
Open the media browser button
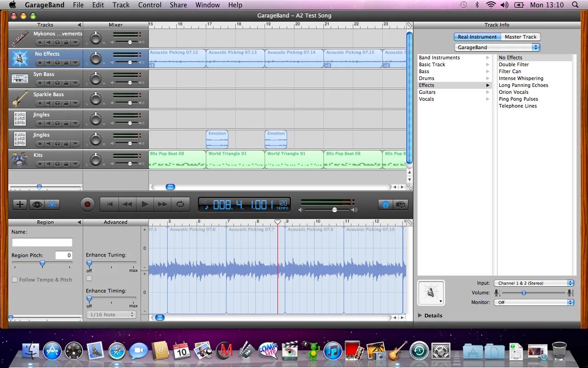point(401,205)
